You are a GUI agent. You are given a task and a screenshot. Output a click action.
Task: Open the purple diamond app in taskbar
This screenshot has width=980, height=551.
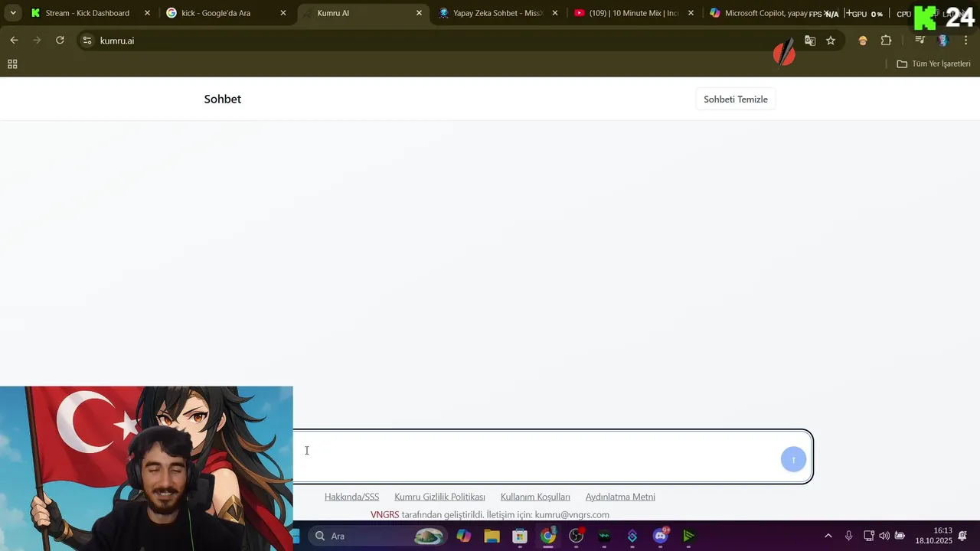point(632,536)
